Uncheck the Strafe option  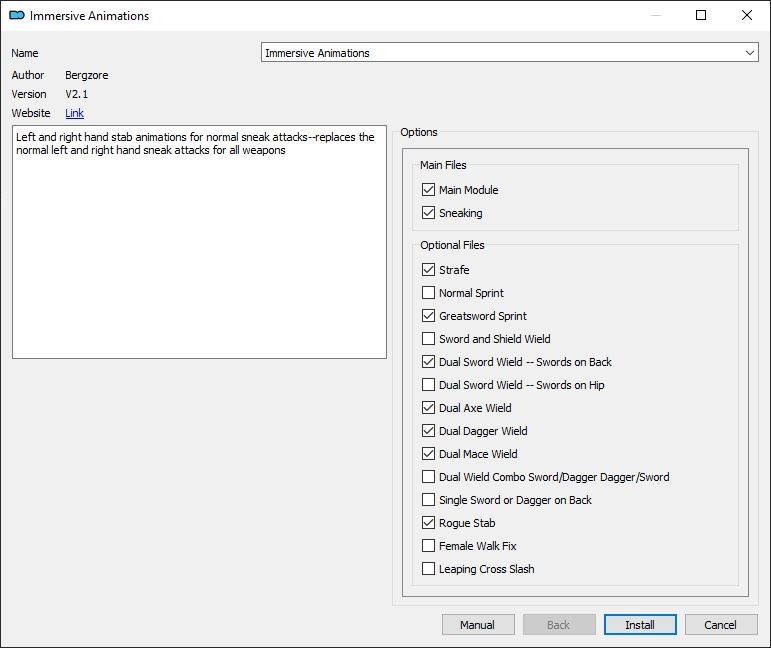pyautogui.click(x=428, y=270)
